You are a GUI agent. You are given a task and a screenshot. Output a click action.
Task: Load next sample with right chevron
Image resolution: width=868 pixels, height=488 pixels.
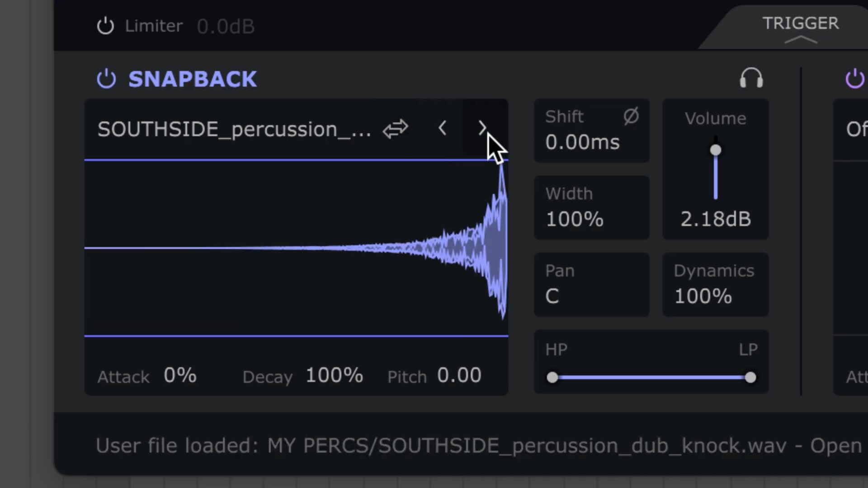482,128
